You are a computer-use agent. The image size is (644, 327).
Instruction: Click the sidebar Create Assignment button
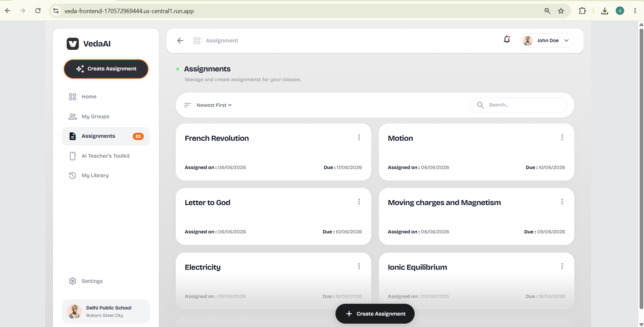tap(106, 69)
